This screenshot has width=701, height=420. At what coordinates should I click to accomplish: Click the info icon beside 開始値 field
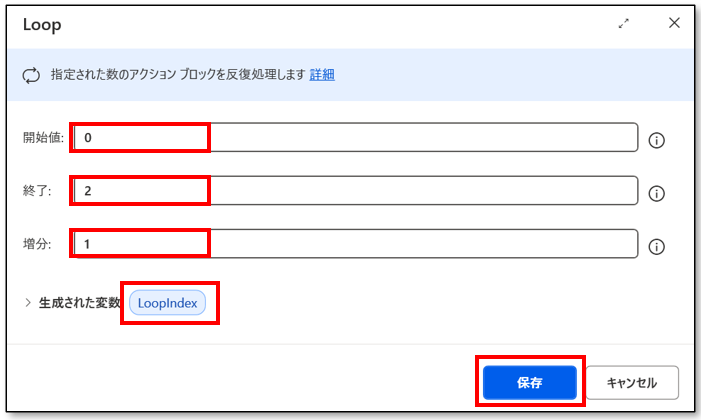tap(657, 140)
